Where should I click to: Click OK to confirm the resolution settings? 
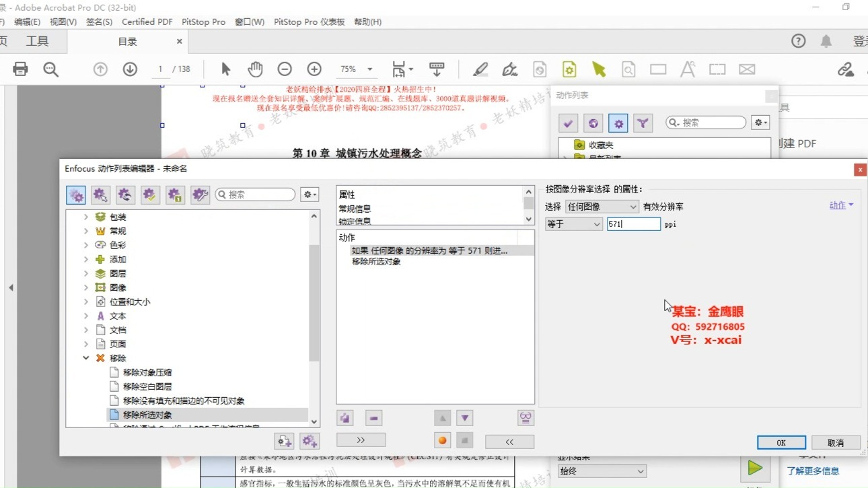coord(781,442)
